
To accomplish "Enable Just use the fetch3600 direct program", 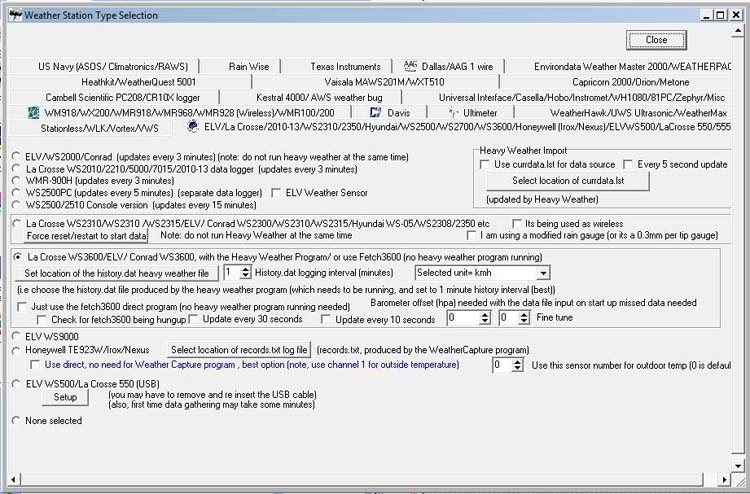I will [22, 307].
